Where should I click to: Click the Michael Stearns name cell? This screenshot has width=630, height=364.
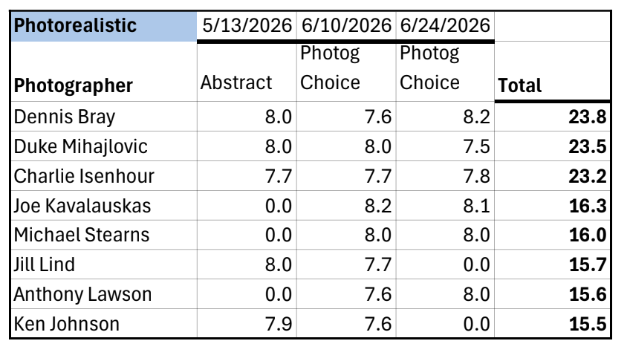pos(104,235)
